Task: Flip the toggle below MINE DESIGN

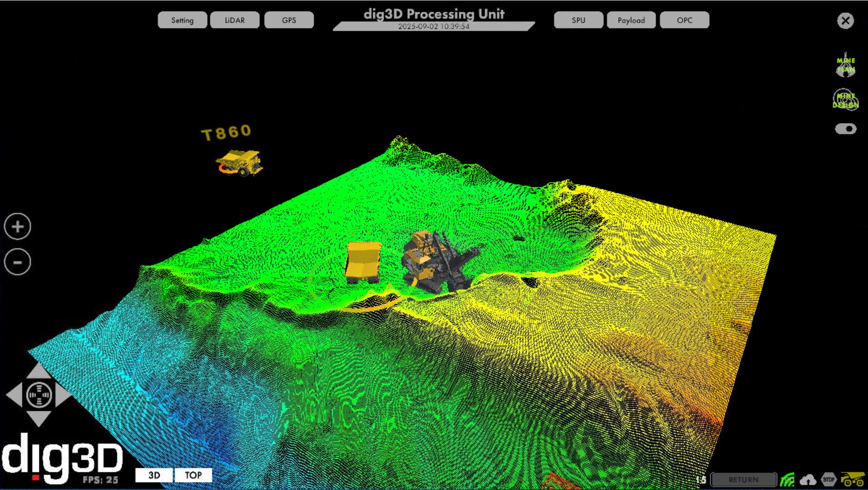Action: [x=845, y=129]
